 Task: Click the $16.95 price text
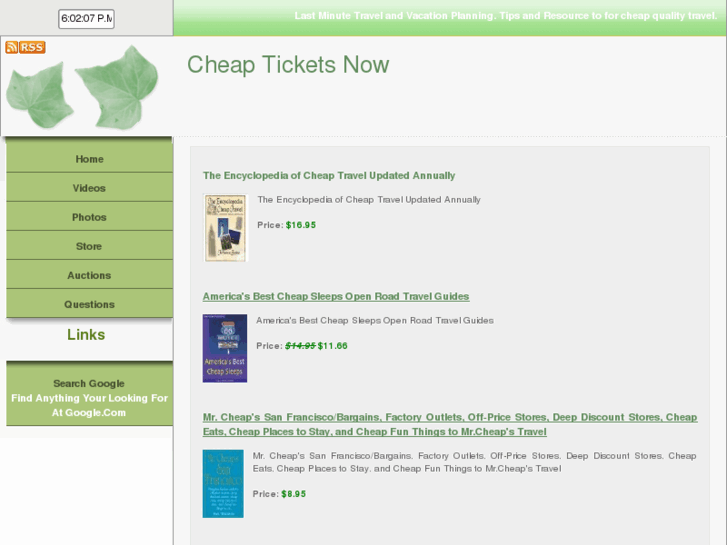301,225
